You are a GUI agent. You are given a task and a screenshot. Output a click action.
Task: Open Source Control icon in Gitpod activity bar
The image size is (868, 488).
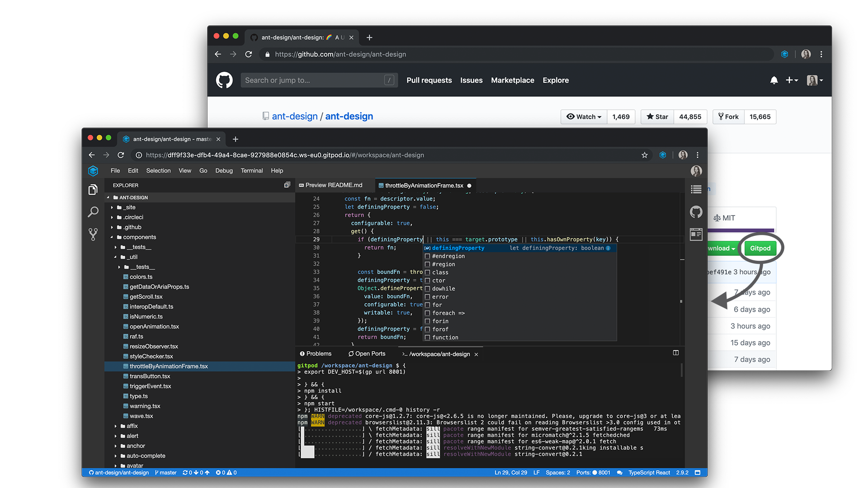click(x=93, y=234)
